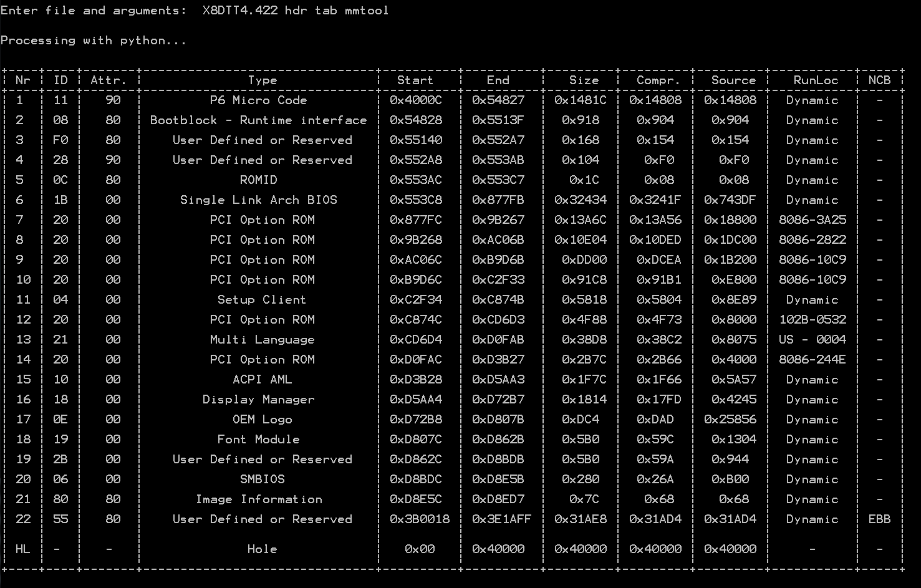
Task: Click source value 0x743DF
Action: click(730, 200)
